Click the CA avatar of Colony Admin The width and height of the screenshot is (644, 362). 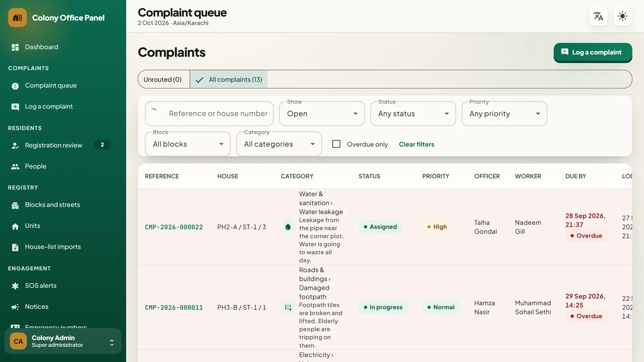[18, 341]
